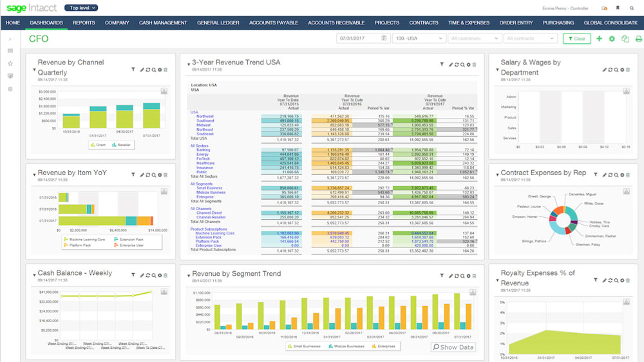Toggle the Direct series in the legend
The image size is (644, 362).
98,145
